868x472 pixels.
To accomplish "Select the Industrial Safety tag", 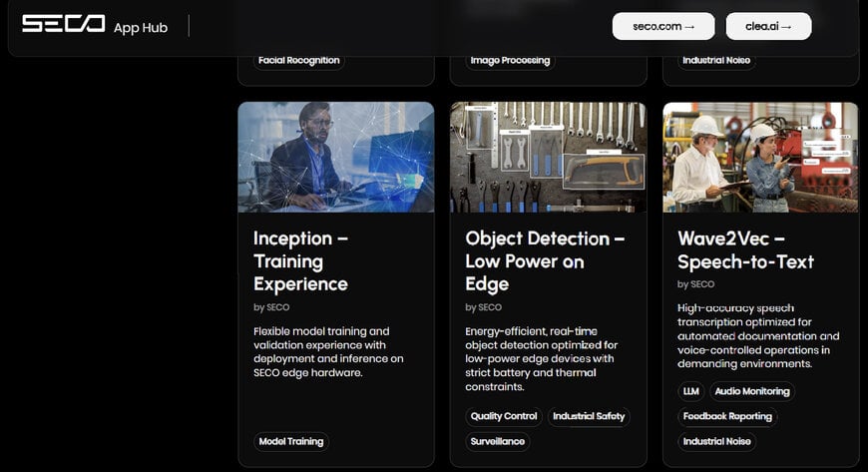I will 589,416.
